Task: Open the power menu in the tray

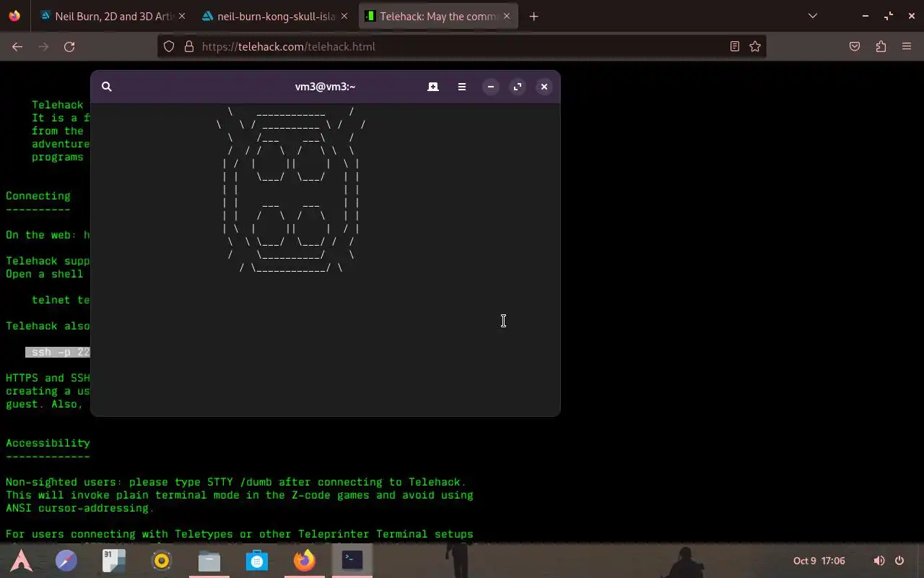Action: point(899,561)
